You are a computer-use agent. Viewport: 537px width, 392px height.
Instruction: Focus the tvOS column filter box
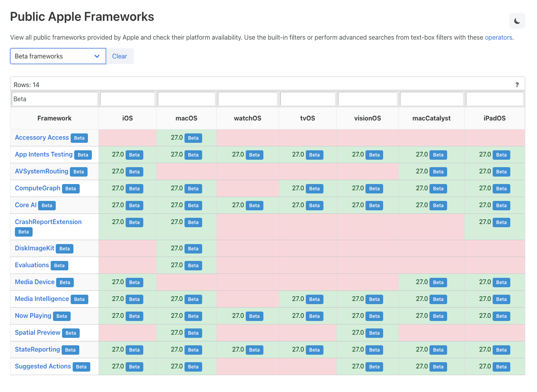click(308, 99)
